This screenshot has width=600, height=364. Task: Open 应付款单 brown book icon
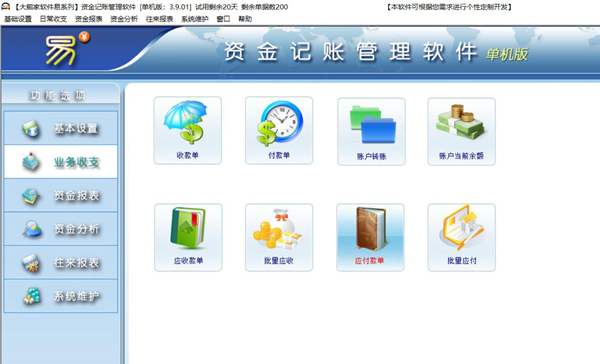[370, 237]
